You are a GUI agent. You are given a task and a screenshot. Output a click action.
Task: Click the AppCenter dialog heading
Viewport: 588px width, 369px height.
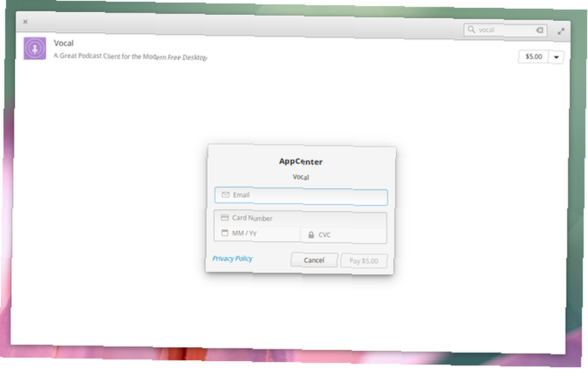(x=300, y=161)
